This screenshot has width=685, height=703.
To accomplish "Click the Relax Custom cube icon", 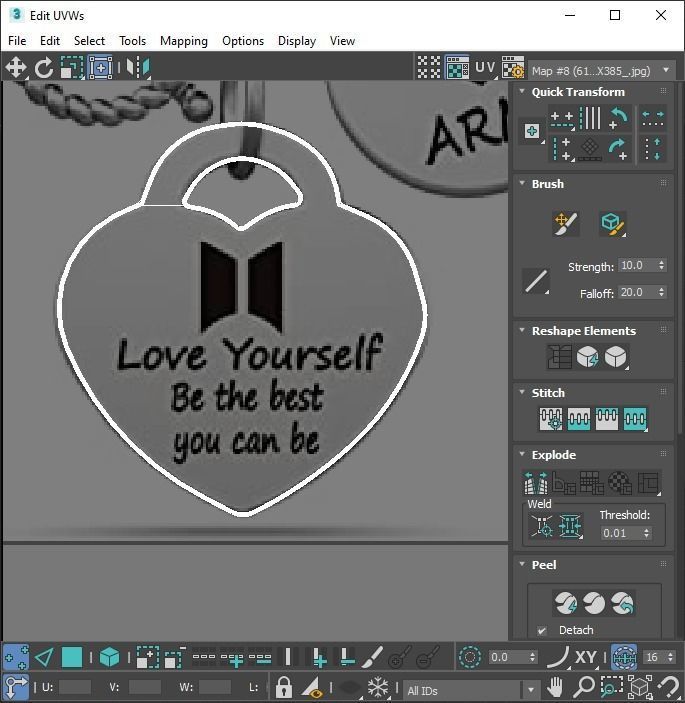I will click(616, 357).
